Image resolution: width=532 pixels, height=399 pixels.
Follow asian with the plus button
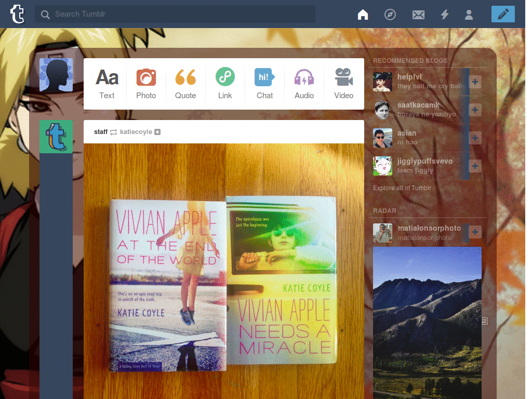(475, 138)
